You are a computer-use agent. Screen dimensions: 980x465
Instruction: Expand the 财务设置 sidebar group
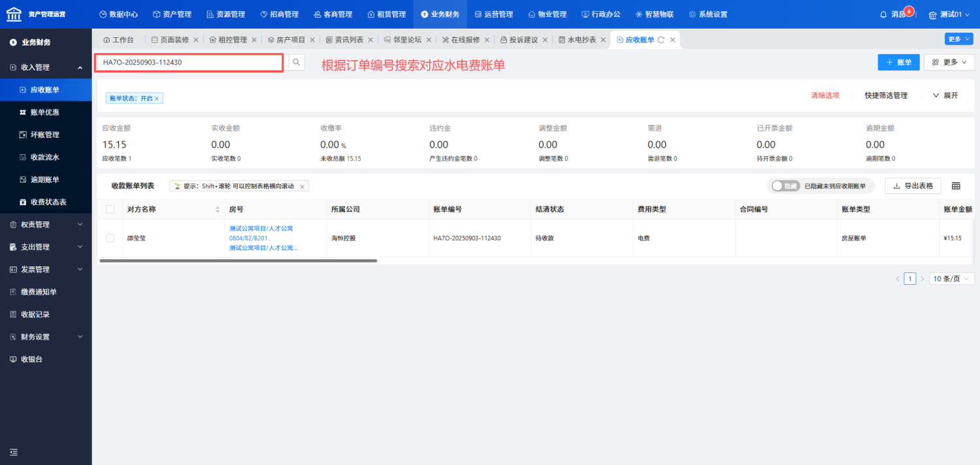click(x=46, y=337)
